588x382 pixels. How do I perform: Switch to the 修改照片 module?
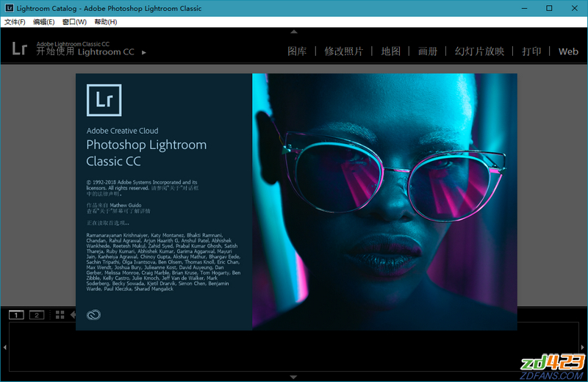[x=343, y=51]
